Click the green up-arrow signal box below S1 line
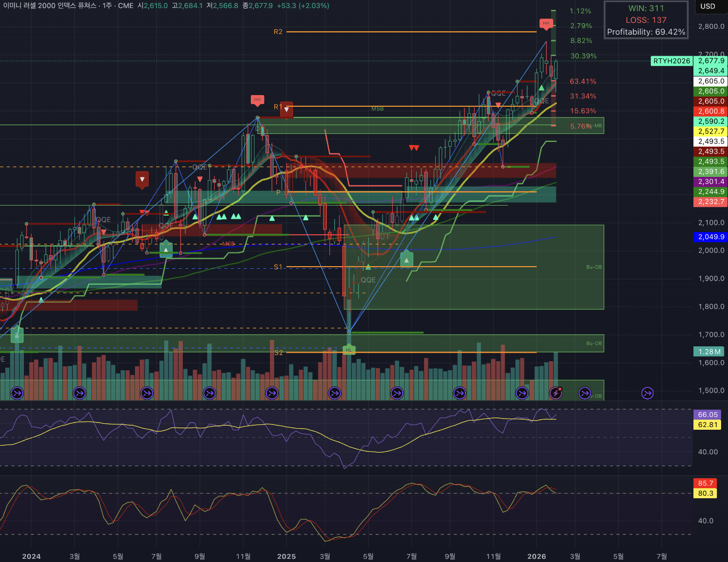Viewport: 728px width, 562px height. coord(407,260)
